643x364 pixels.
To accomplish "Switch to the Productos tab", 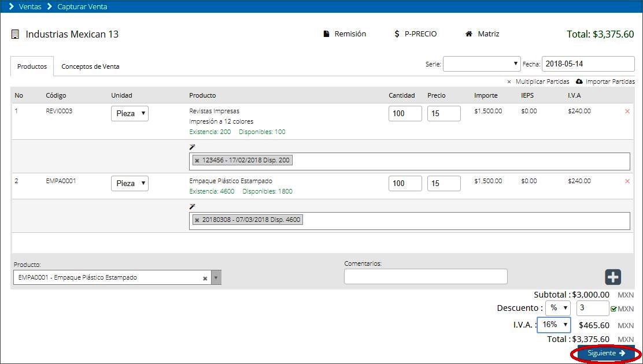I will pyautogui.click(x=32, y=66).
